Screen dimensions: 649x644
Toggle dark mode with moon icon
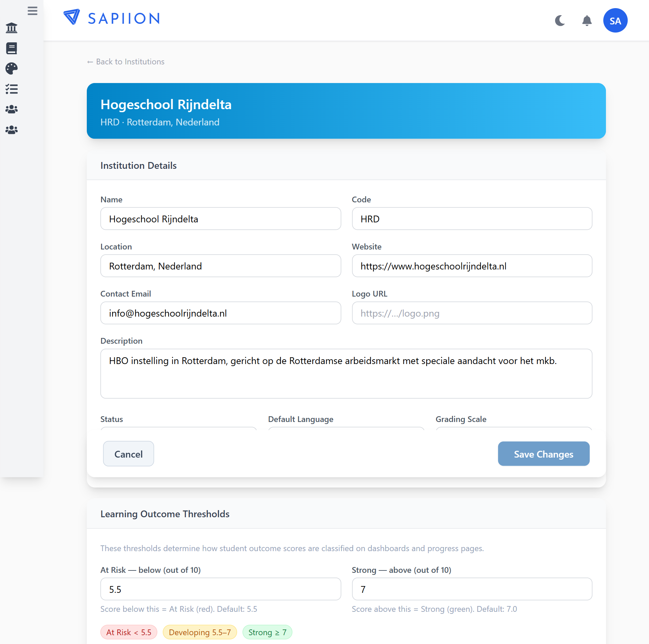[560, 21]
